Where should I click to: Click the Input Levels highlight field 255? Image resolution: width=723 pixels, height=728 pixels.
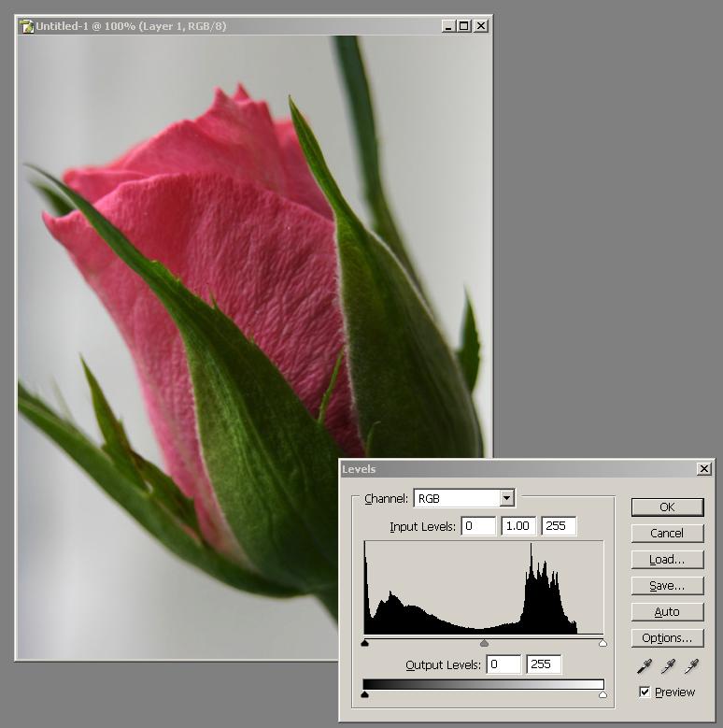coord(559,526)
